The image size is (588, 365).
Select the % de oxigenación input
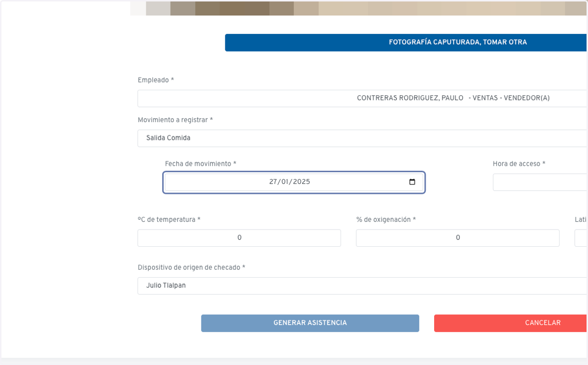pyautogui.click(x=458, y=238)
